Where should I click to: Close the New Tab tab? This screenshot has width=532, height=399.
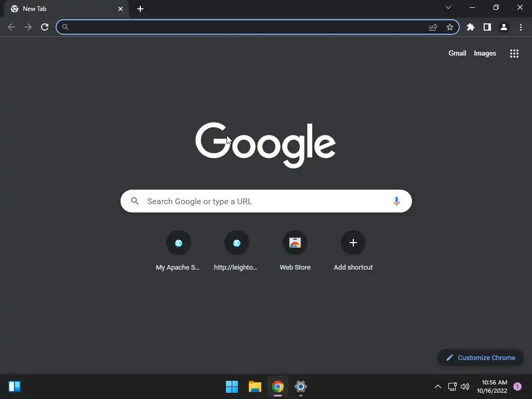pos(121,9)
